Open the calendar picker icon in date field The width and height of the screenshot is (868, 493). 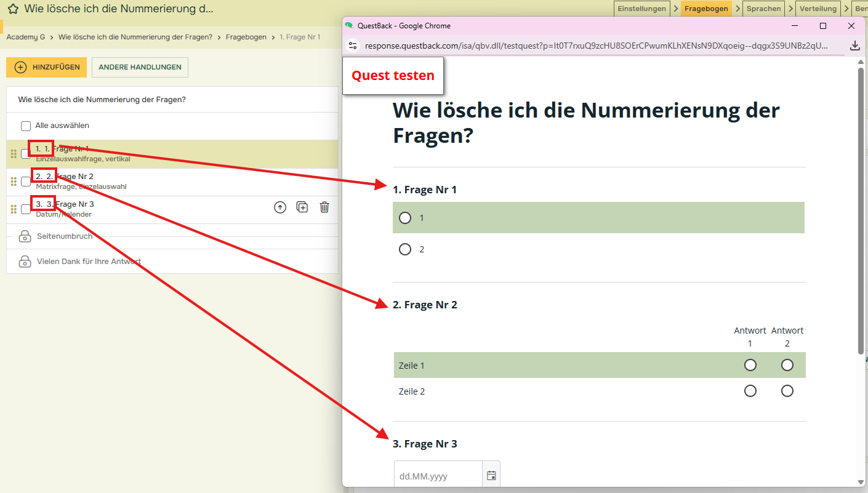tap(491, 476)
